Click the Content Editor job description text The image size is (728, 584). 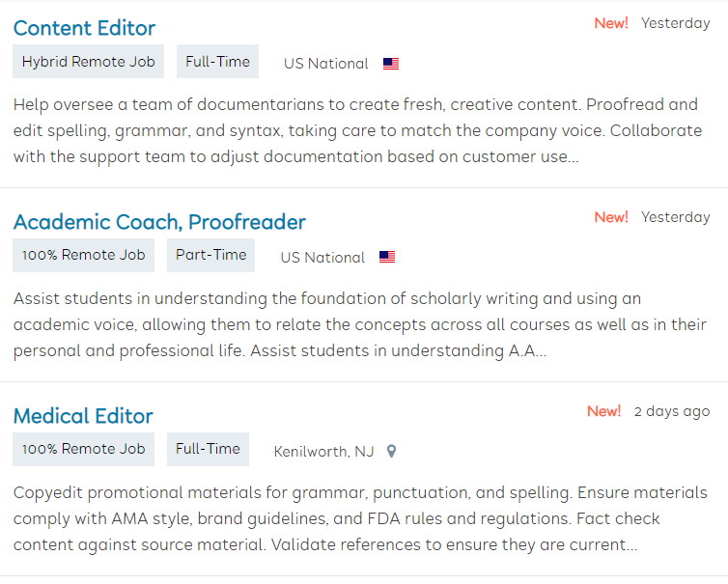point(354,130)
